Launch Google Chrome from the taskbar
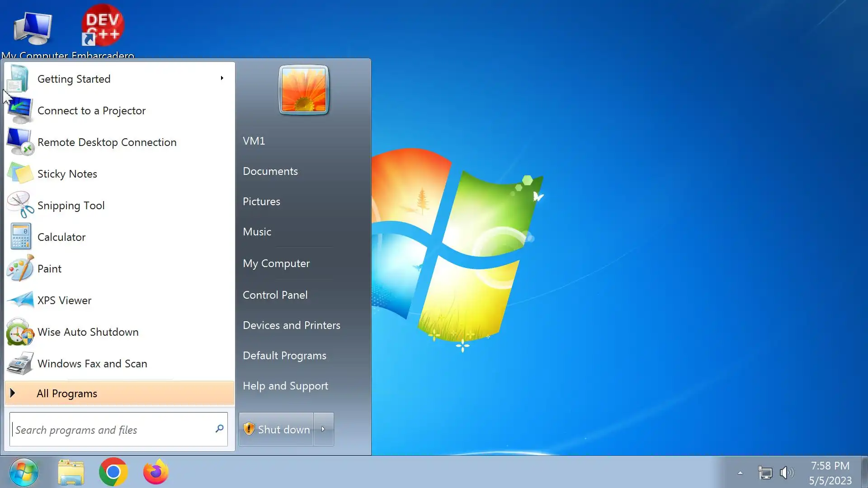The width and height of the screenshot is (868, 488). (113, 472)
